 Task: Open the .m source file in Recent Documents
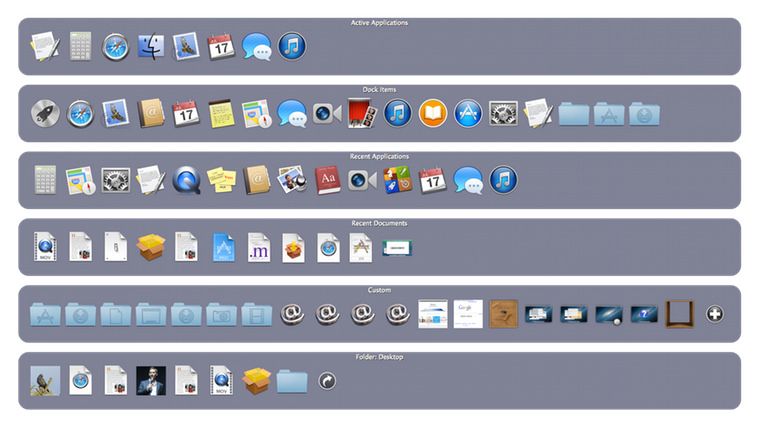click(257, 247)
